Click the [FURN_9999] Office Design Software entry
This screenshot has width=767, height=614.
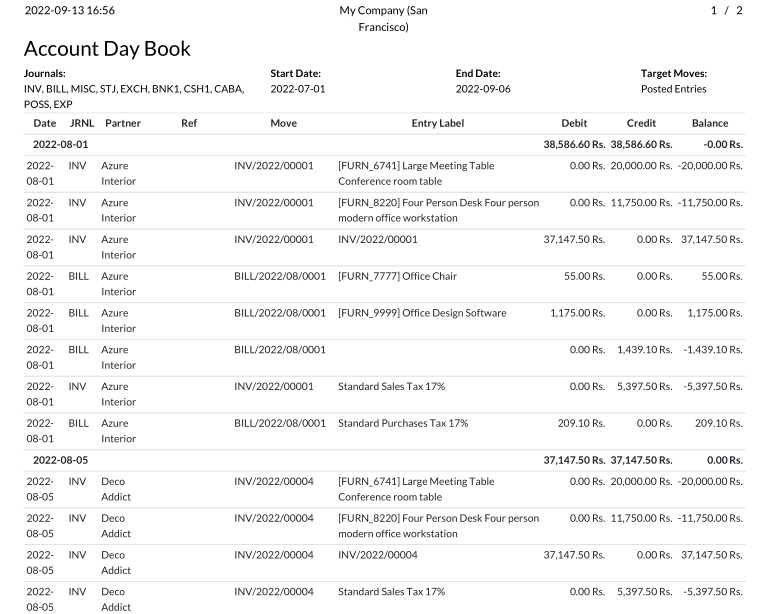422,313
